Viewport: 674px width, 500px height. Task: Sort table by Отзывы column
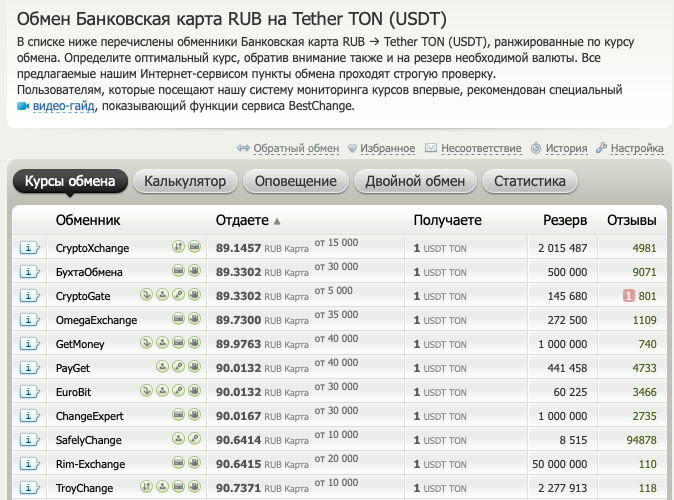631,220
